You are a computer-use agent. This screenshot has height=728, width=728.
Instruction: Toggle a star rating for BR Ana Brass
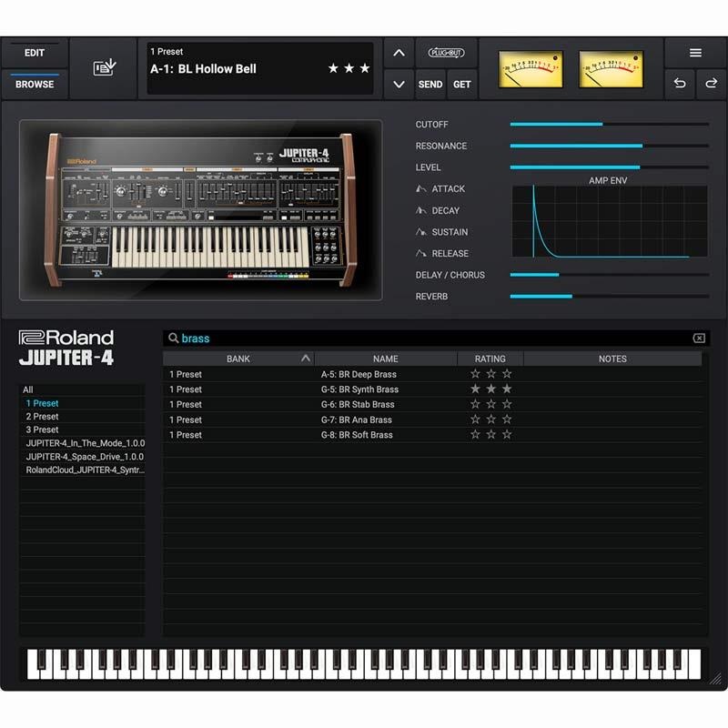[474, 420]
